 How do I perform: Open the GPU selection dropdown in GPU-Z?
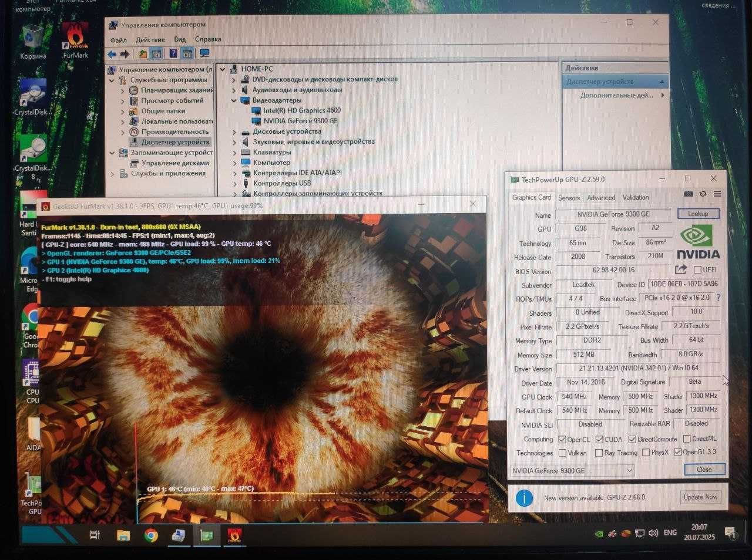pos(572,470)
